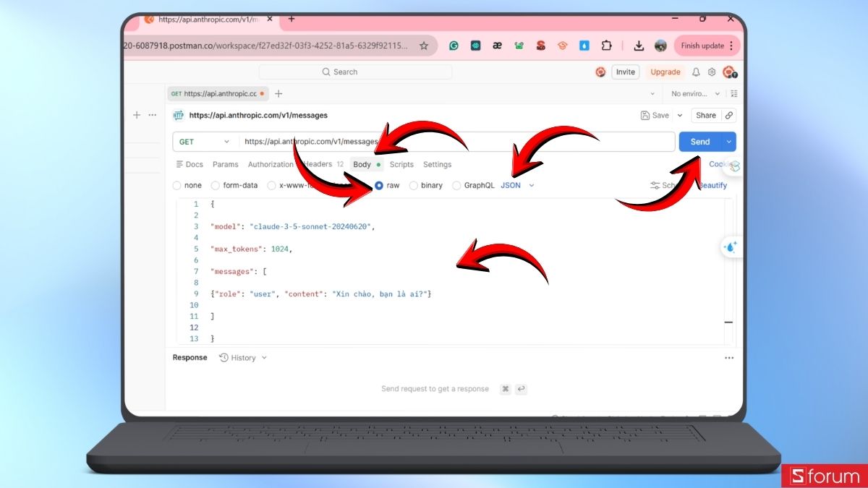Open the Chrome profile avatar

click(x=660, y=46)
